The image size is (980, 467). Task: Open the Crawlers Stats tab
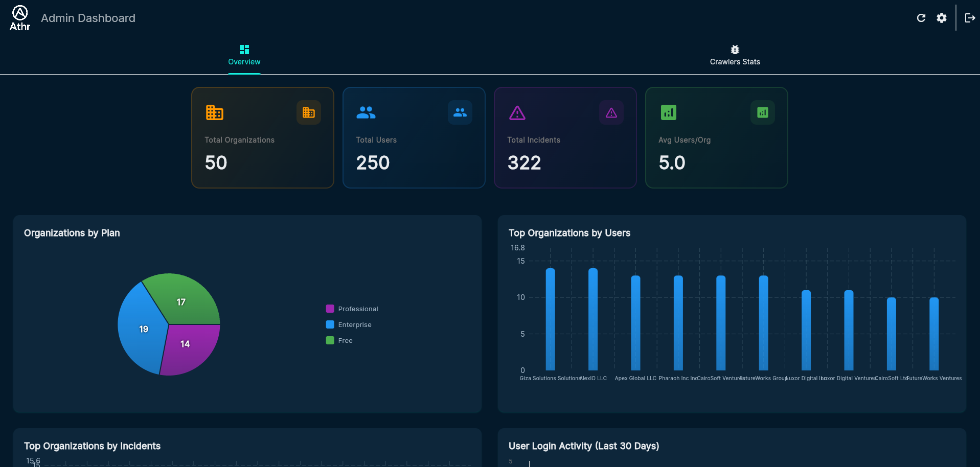pyautogui.click(x=735, y=55)
